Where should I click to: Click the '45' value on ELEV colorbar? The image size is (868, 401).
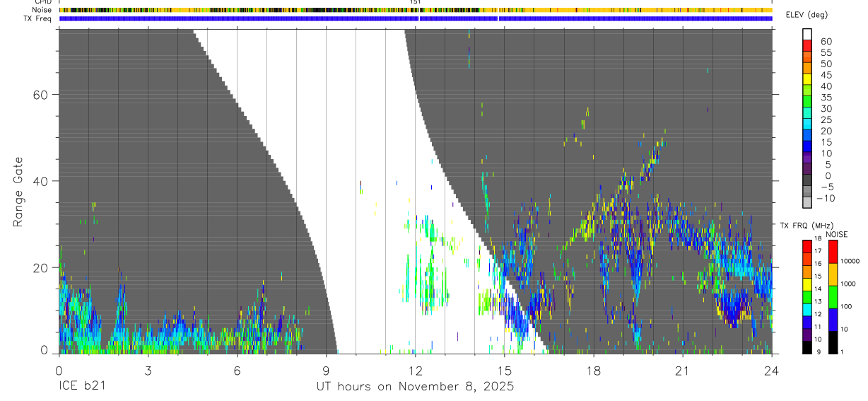[826, 75]
